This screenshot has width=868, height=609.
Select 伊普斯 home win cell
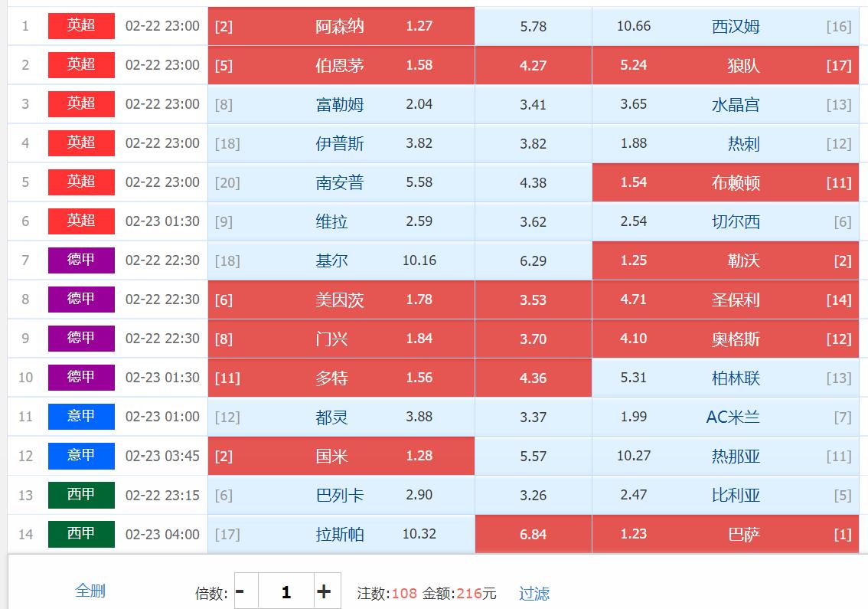click(341, 143)
